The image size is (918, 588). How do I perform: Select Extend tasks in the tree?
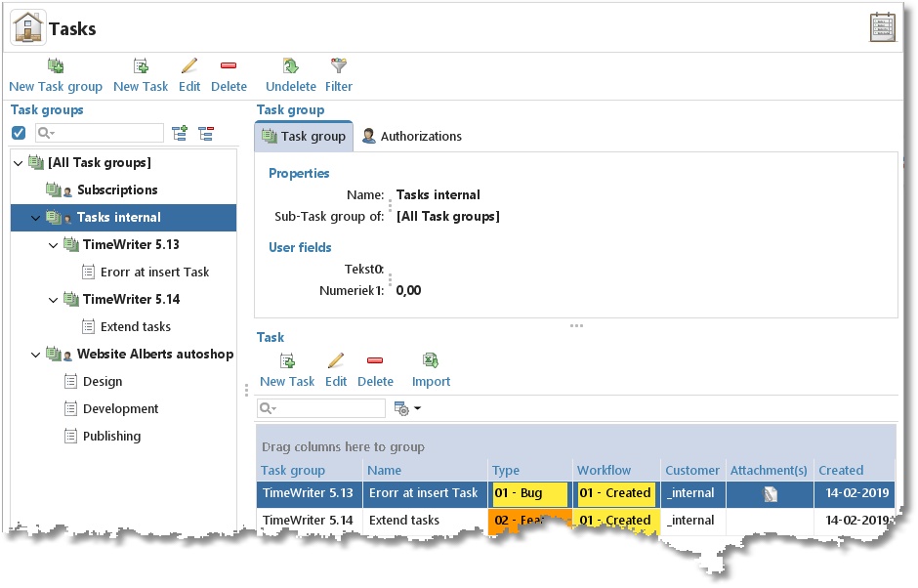[135, 327]
